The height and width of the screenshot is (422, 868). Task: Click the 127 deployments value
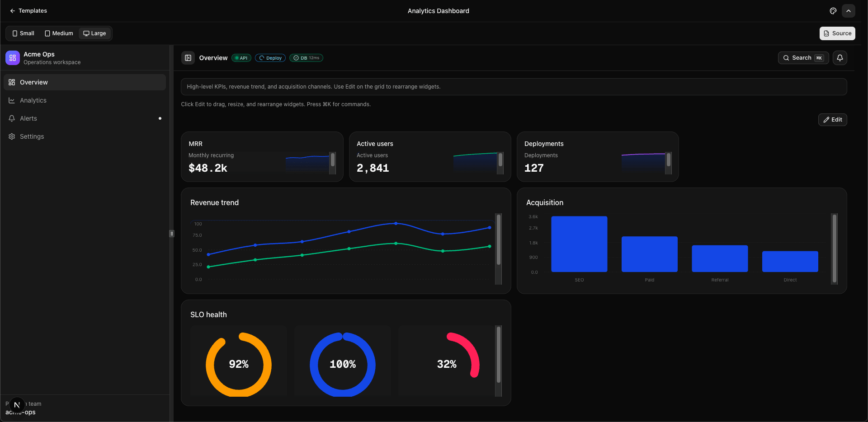[x=534, y=168]
